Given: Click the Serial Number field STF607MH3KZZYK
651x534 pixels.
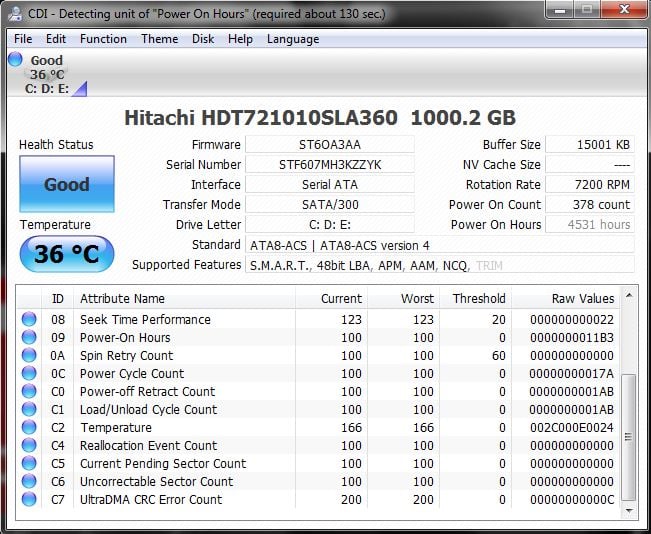Looking at the screenshot, I should tap(330, 164).
